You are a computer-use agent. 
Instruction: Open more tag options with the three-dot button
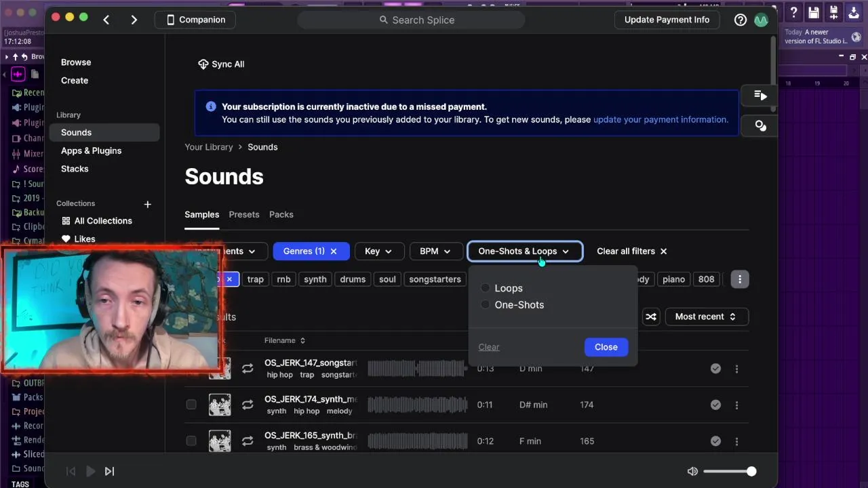(740, 279)
